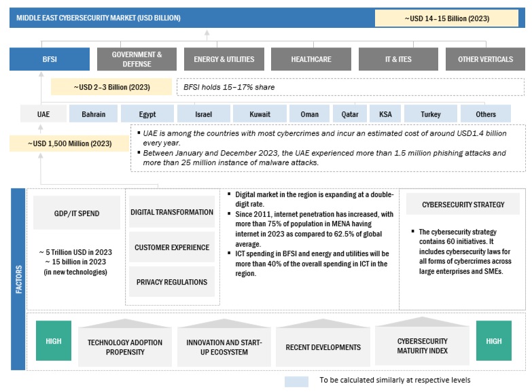The height and width of the screenshot is (392, 532).
Task: Choose the IT & ITES vertical
Action: point(398,59)
